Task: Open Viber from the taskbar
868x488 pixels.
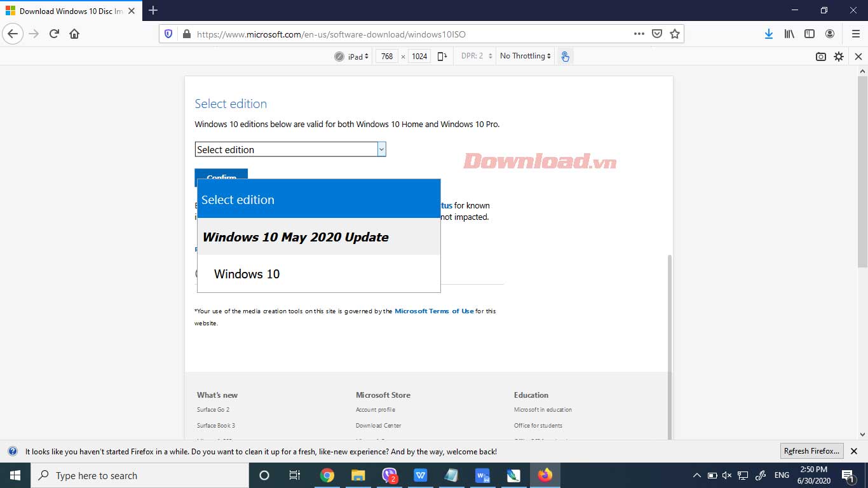Action: (x=389, y=475)
